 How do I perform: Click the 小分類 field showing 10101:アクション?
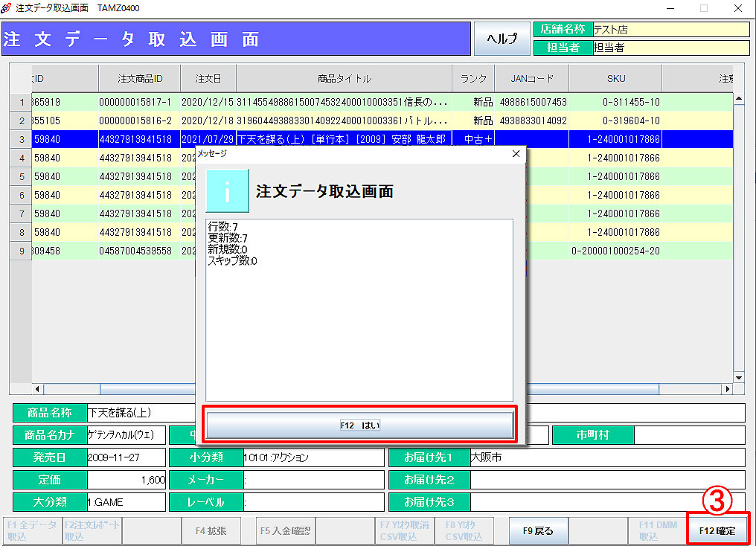click(313, 457)
